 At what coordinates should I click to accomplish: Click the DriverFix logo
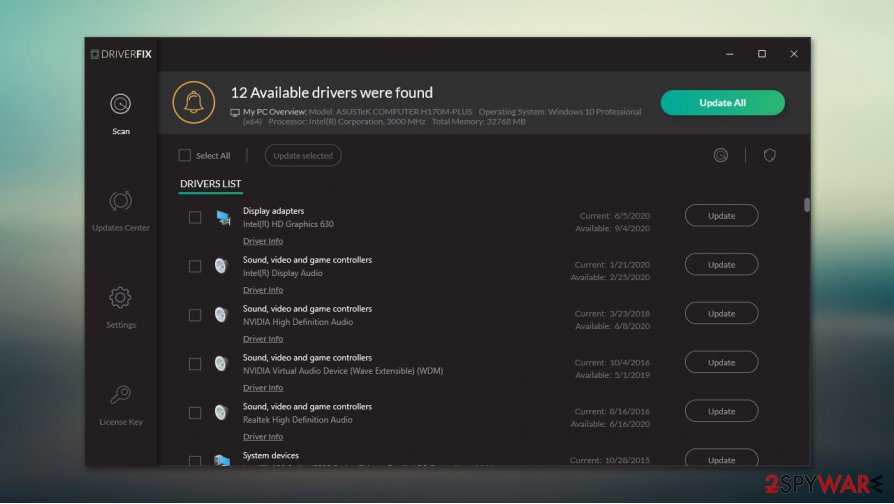point(121,54)
